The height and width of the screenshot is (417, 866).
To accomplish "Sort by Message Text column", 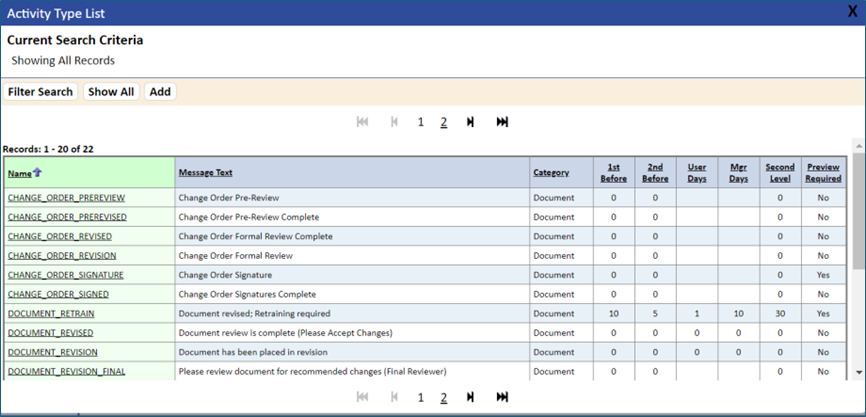I will [x=205, y=173].
